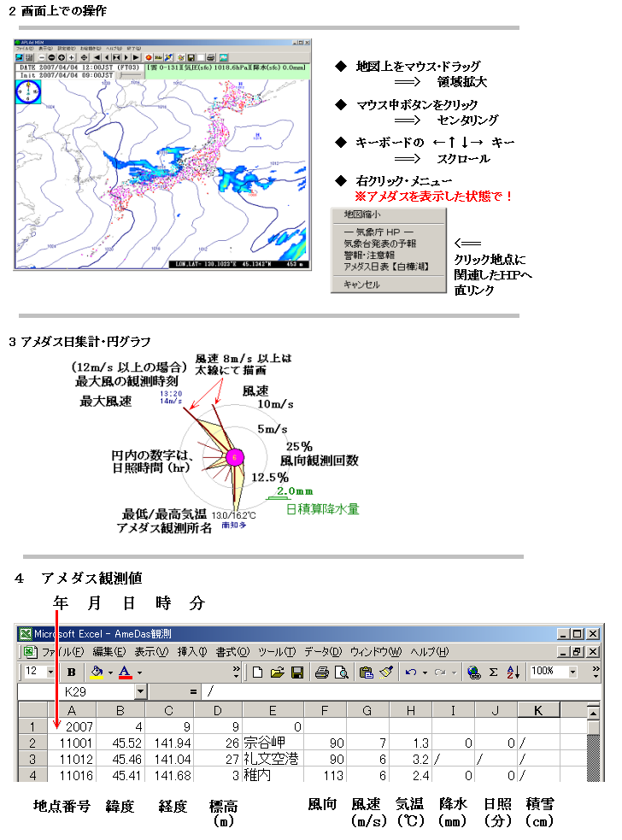Image resolution: width=622 pixels, height=840 pixels.
Task: Open Excel ヘルプ(H) menu
Action: [x=429, y=652]
